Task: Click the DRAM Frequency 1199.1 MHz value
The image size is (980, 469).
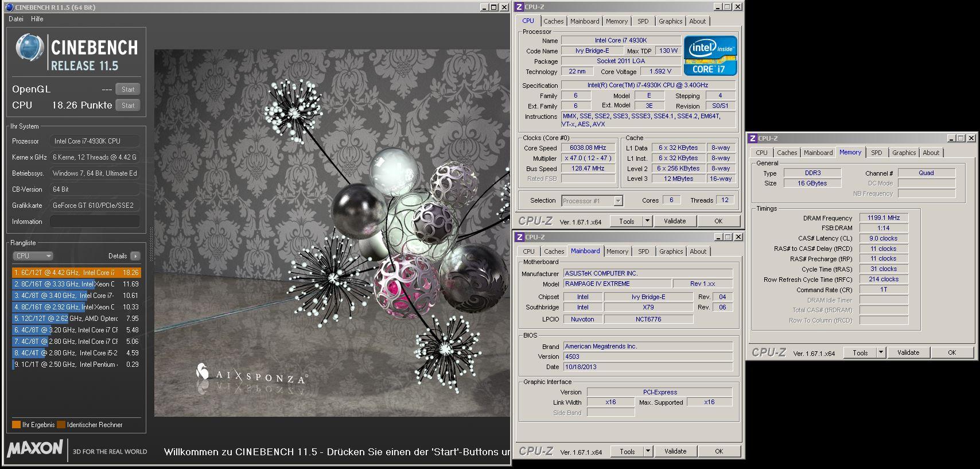Action: 884,218
